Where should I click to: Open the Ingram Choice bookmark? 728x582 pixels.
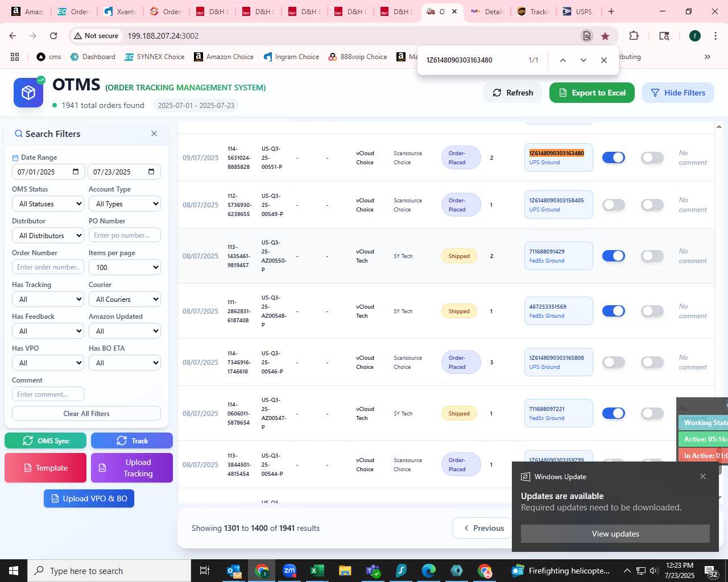291,57
